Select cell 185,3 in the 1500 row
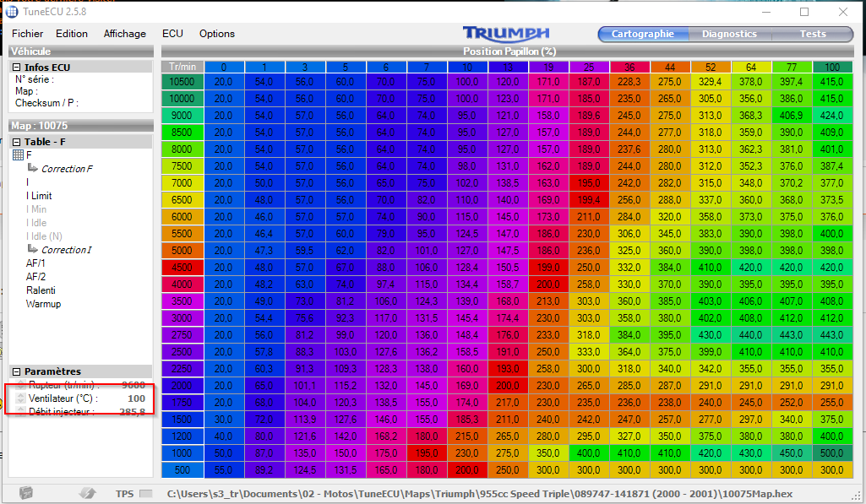This screenshot has height=504, width=866. pos(467,420)
